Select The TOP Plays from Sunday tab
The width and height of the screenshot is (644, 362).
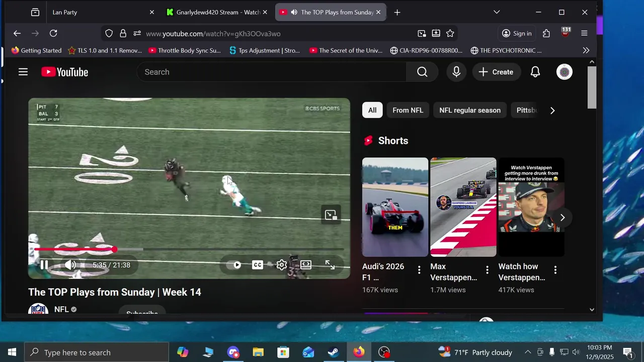tap(331, 12)
